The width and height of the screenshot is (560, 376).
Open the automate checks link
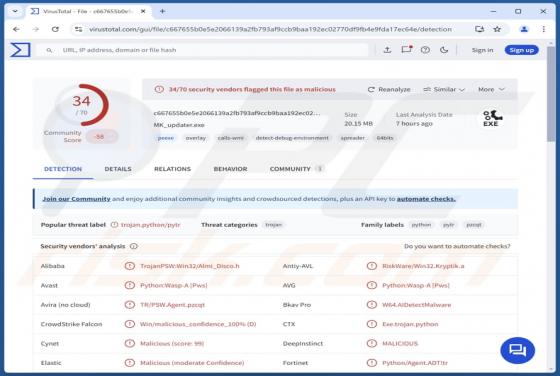[426, 199]
